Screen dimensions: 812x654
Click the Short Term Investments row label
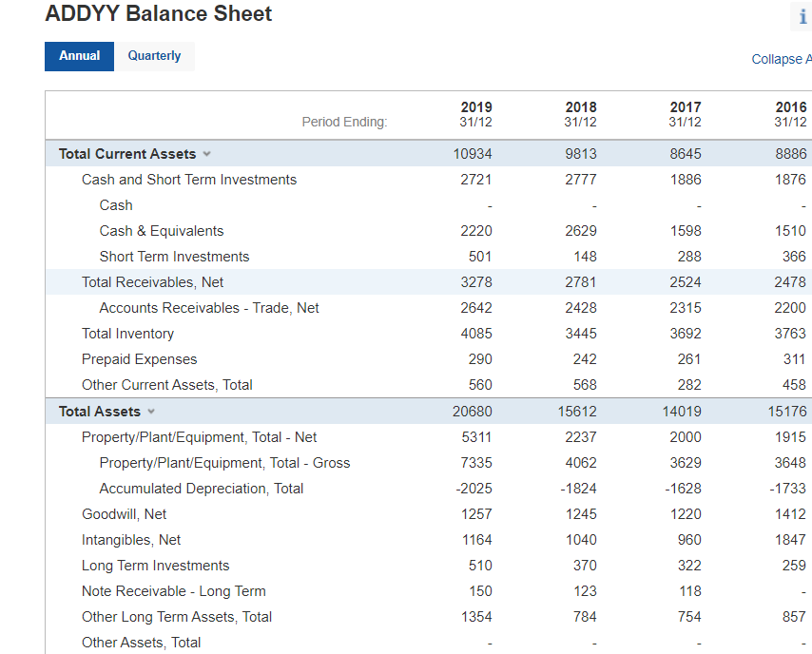(x=174, y=257)
